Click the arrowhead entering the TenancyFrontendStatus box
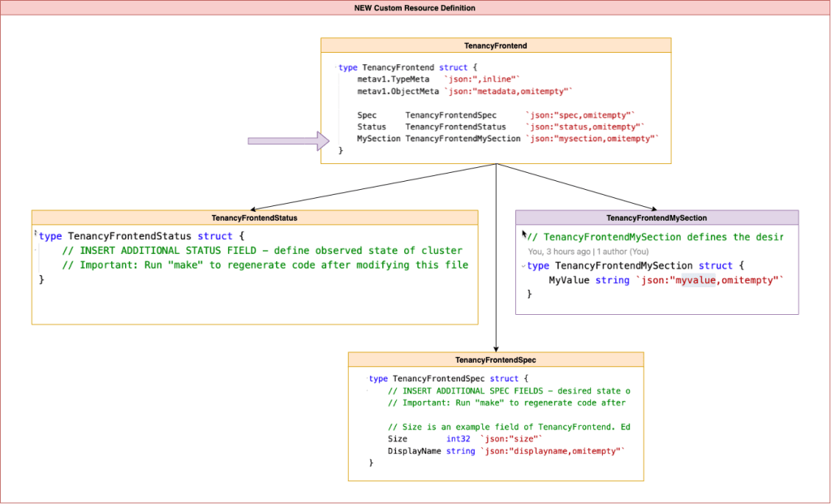Viewport: 831px width, 504px height. click(x=254, y=208)
